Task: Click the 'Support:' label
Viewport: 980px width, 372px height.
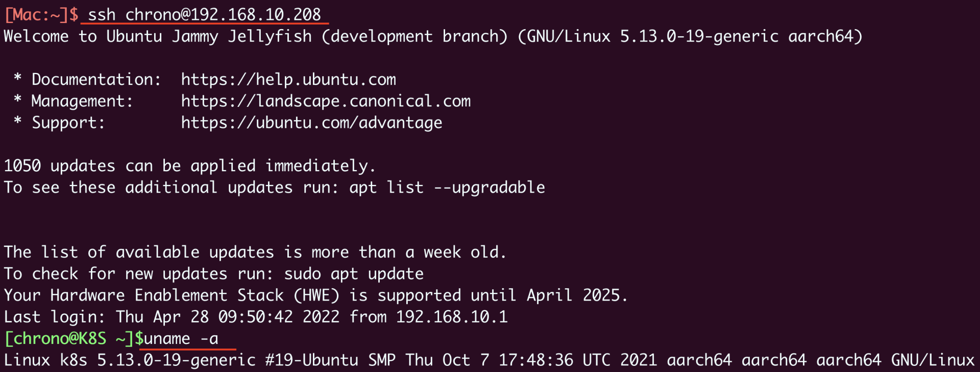Action: point(68,123)
